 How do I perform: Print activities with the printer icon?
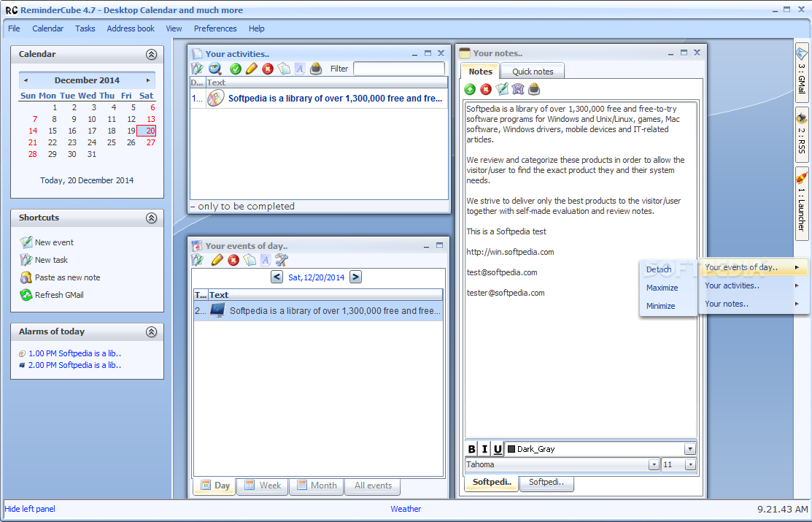point(316,69)
